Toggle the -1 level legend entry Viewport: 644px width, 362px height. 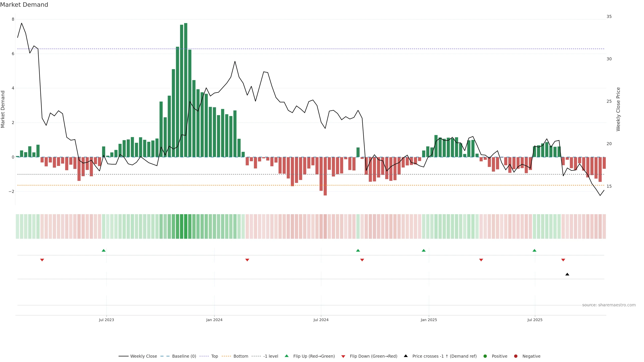[x=271, y=356]
